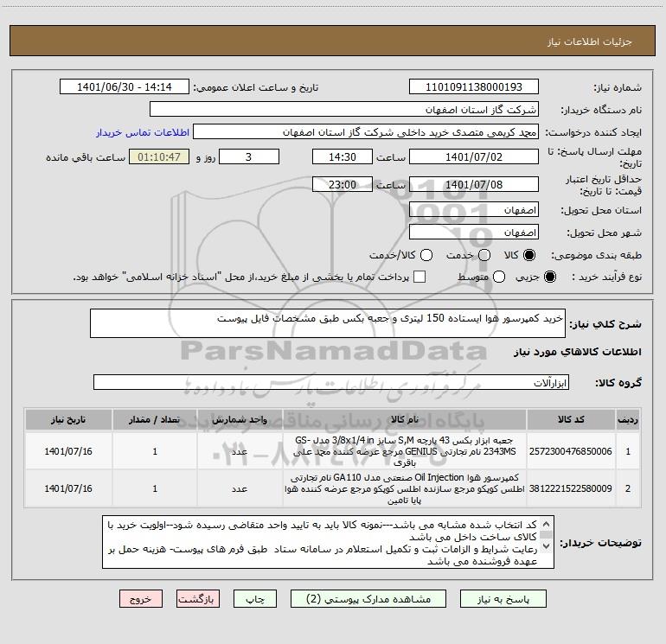
Task: Click the deadline time field 14:30
Action: coord(343,156)
